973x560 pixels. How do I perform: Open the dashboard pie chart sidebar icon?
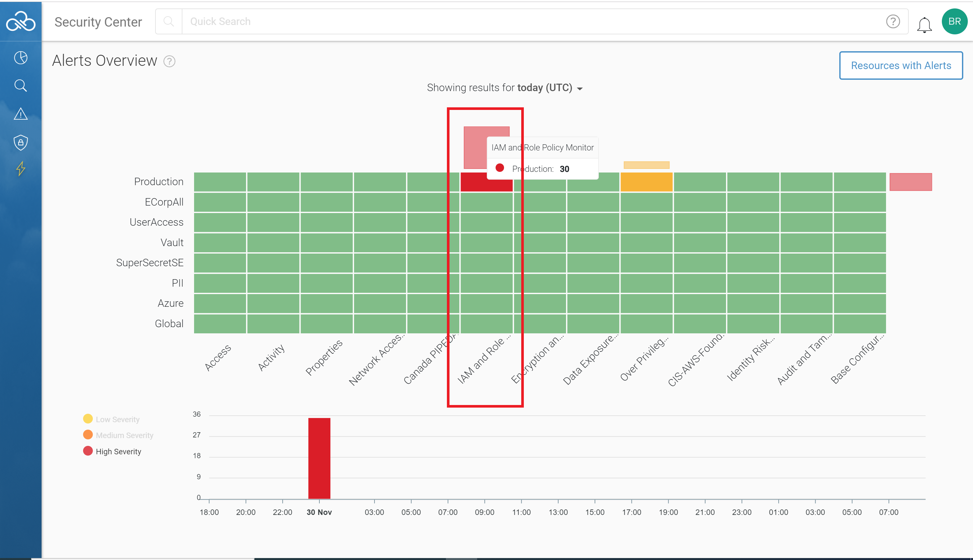[x=21, y=58]
